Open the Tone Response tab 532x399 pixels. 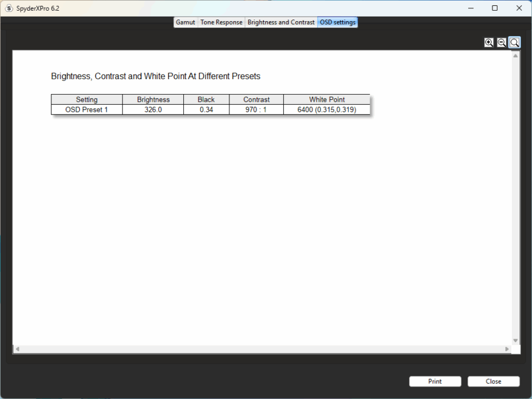coord(221,22)
